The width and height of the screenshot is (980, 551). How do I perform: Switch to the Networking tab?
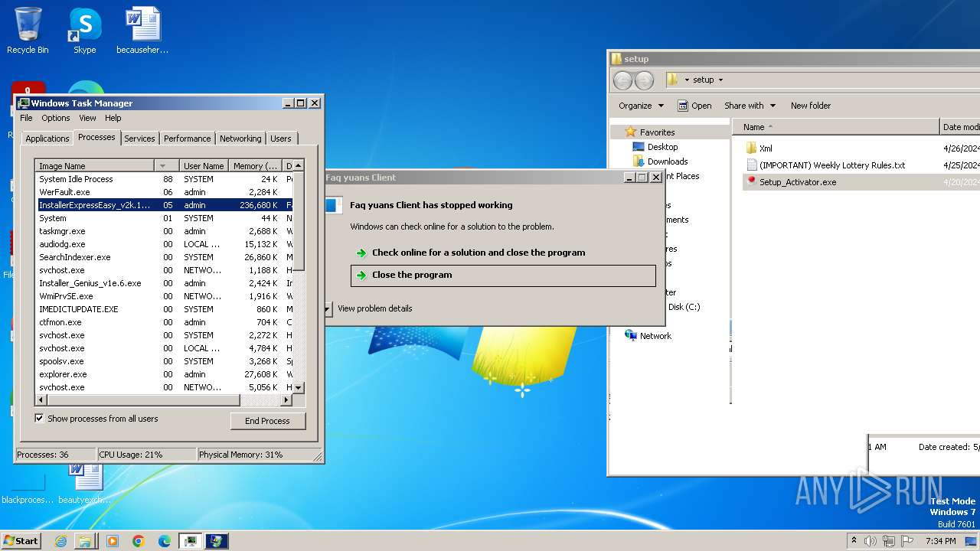[x=240, y=139]
